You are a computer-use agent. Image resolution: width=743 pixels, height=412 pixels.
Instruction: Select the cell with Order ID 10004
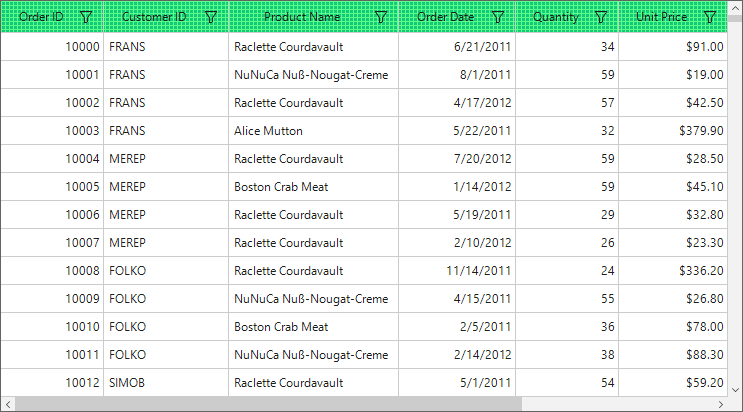pyautogui.click(x=52, y=158)
